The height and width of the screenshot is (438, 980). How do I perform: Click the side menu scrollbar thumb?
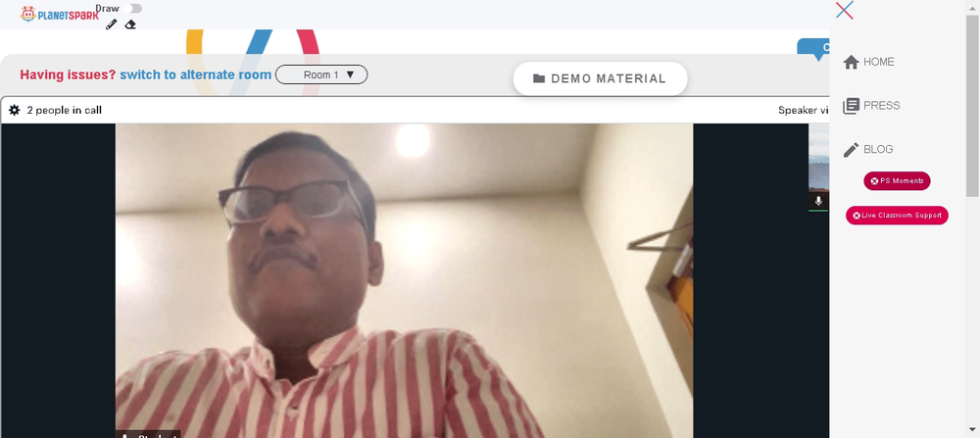[972, 104]
